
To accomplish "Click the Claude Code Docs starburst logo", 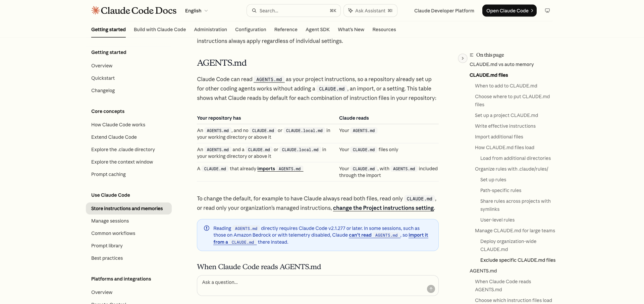I will pos(96,10).
